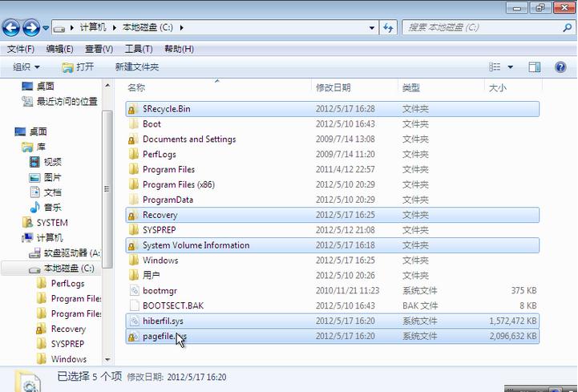
Task: Sort by 大小 column header
Action: pos(497,87)
